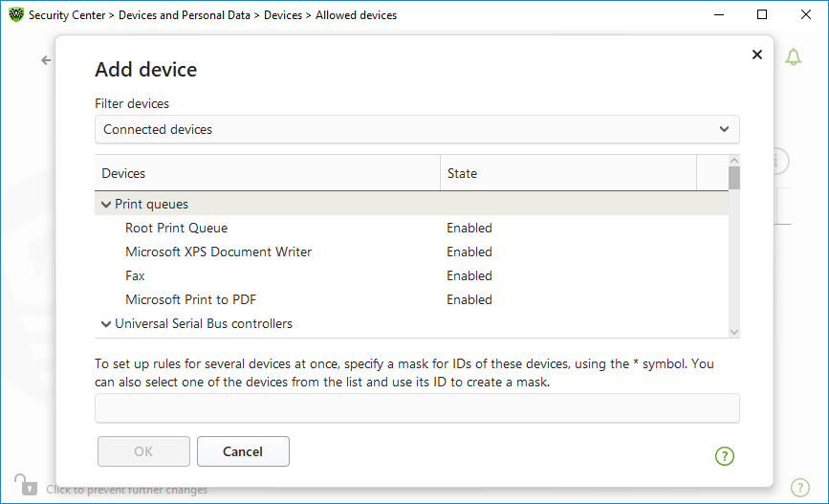This screenshot has width=829, height=504.
Task: Click the green help icon in dialog
Action: pos(725,456)
